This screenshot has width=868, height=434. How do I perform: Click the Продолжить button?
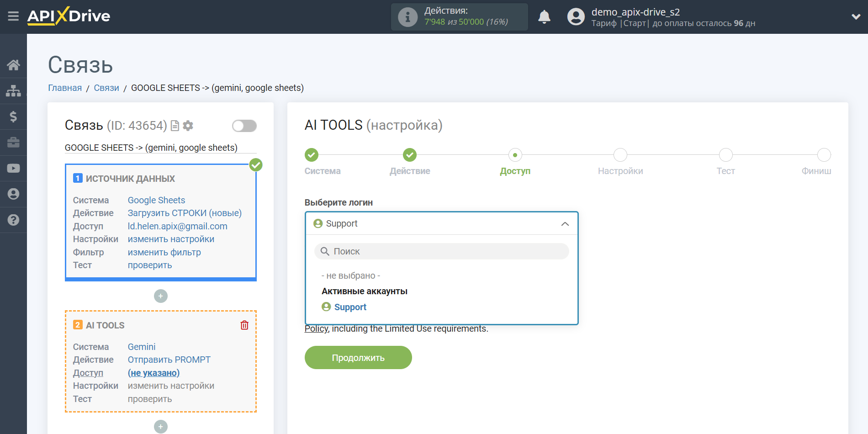click(x=358, y=358)
